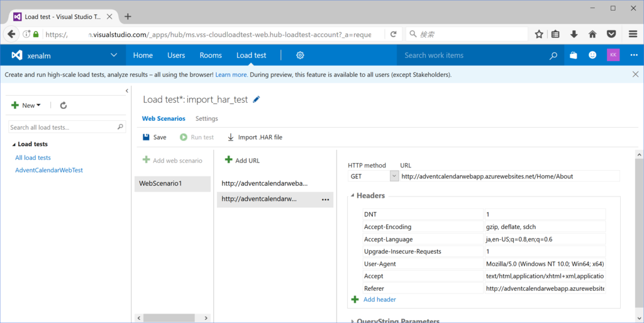Import a .HAR file
This screenshot has width=644, height=323.
(255, 137)
